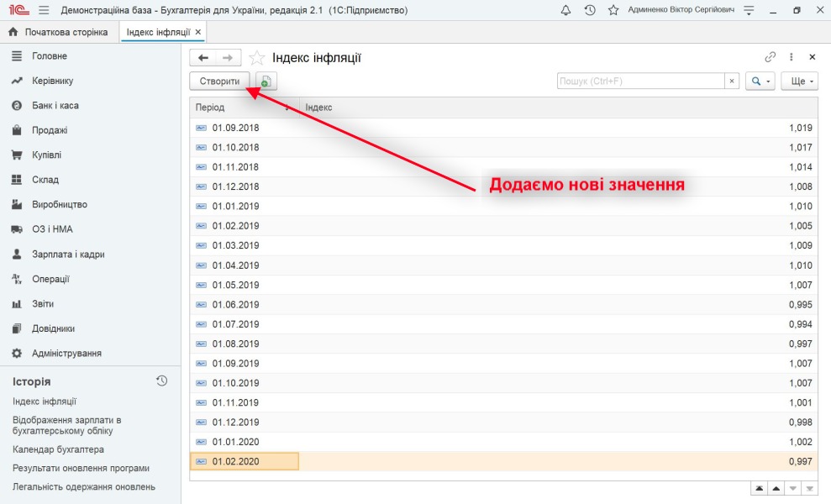This screenshot has width=831, height=504.
Task: Open the Ще menu
Action: (x=799, y=81)
